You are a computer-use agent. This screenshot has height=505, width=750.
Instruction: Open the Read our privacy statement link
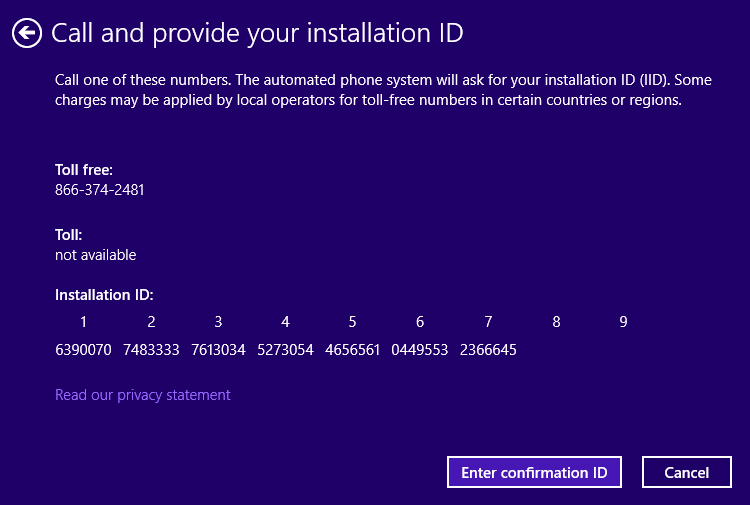pos(143,395)
